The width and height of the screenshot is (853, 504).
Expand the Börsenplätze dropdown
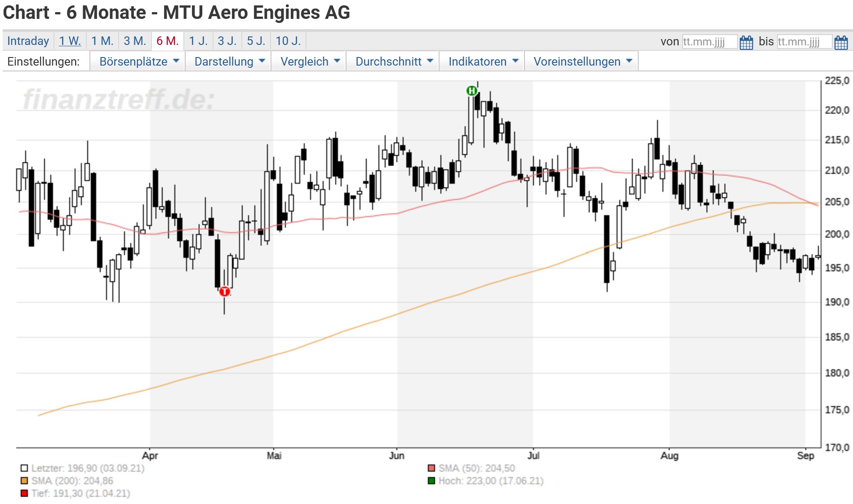(138, 62)
